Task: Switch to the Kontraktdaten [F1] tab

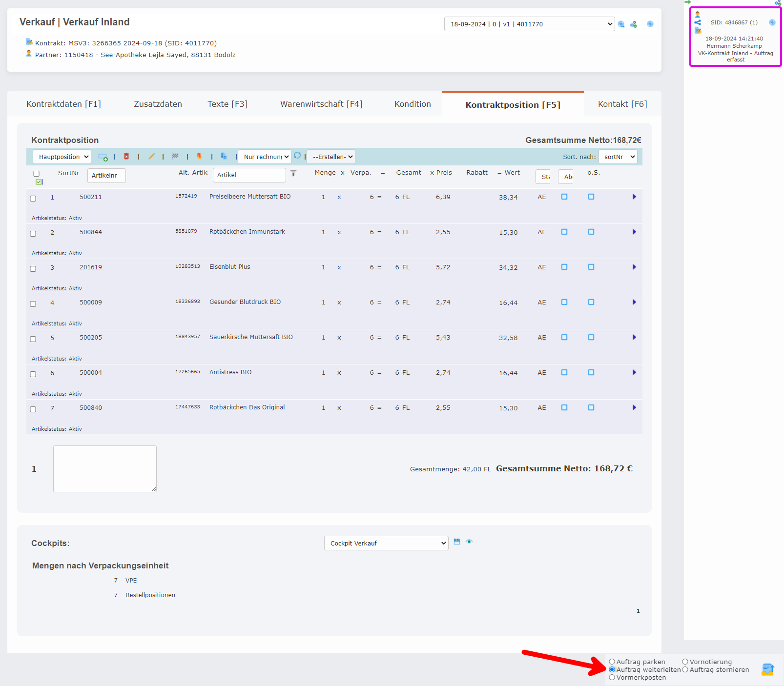Action: 63,104
